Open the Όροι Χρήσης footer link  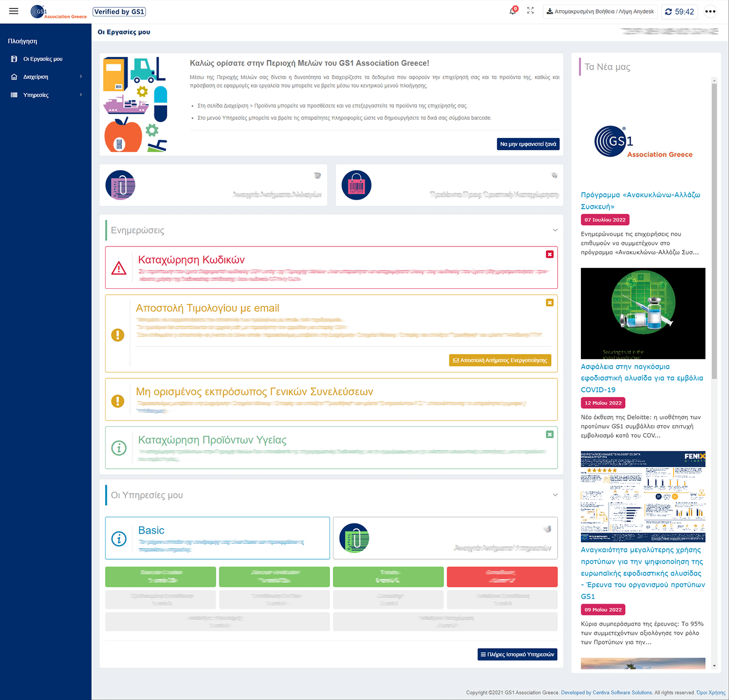711,693
